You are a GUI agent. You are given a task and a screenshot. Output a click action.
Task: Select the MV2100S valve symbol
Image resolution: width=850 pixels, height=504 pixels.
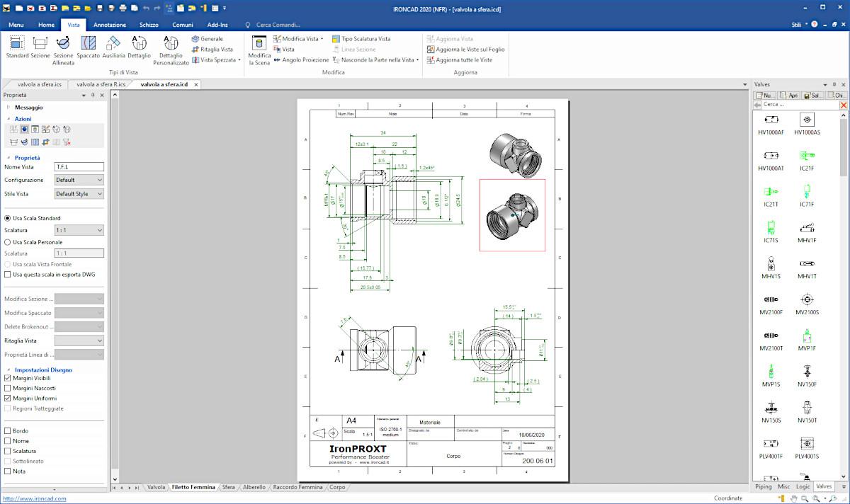click(x=807, y=301)
